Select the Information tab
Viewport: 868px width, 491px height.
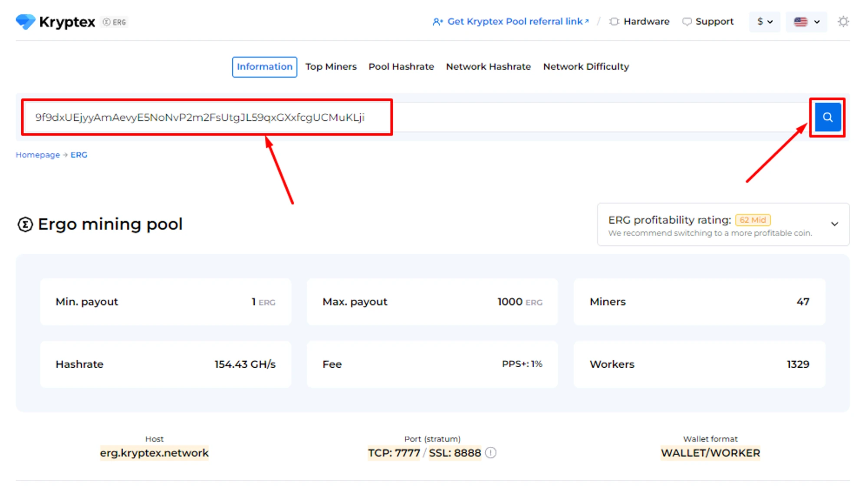[x=264, y=67]
